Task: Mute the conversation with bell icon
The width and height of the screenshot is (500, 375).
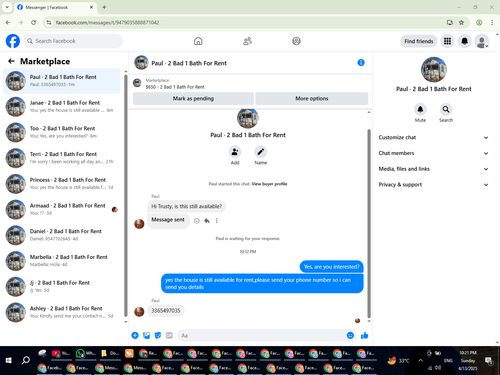Action: [x=420, y=109]
